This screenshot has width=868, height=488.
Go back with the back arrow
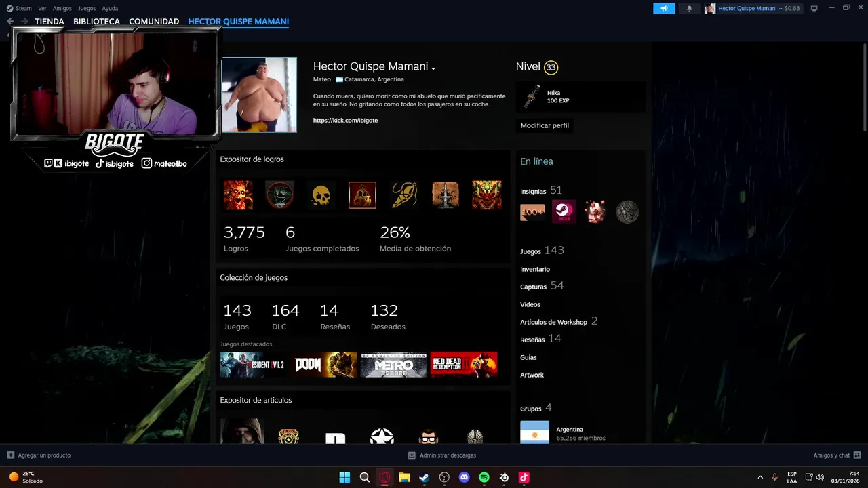tap(10, 22)
